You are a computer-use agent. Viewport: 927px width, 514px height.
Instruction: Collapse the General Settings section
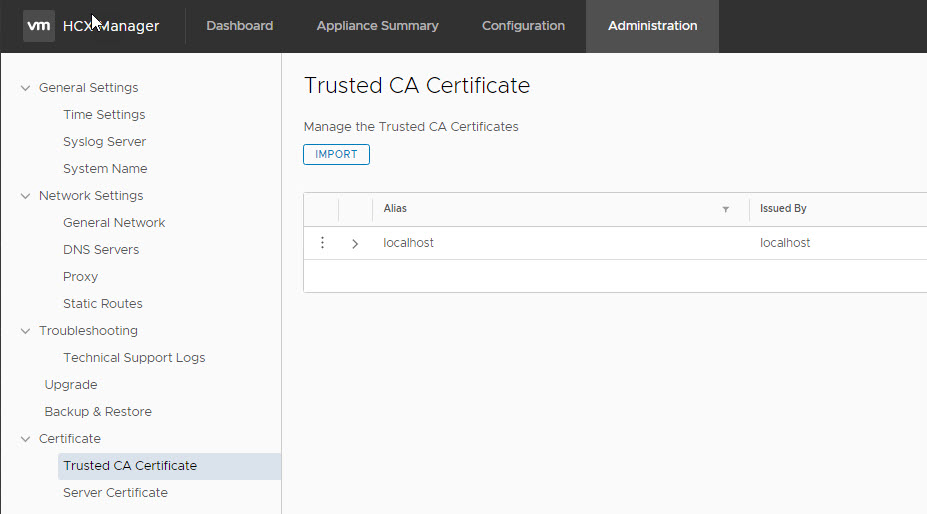[26, 88]
